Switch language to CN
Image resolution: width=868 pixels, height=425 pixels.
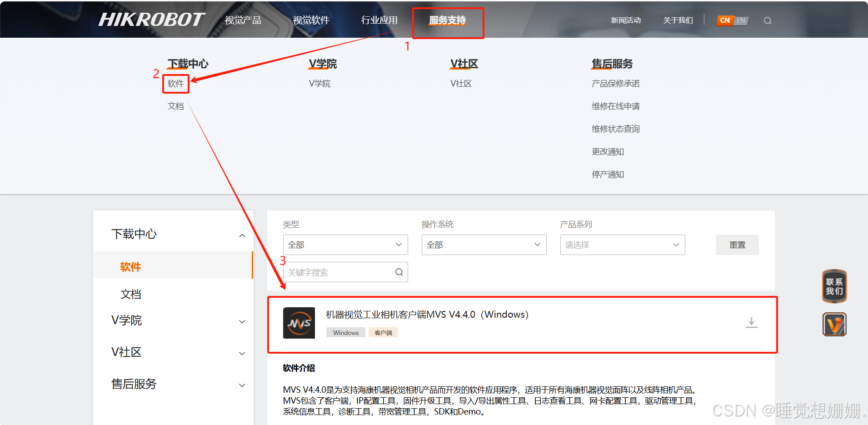[x=725, y=20]
